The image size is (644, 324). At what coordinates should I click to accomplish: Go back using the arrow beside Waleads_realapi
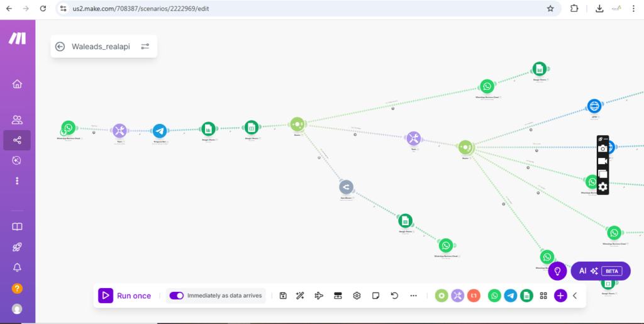[x=60, y=47]
